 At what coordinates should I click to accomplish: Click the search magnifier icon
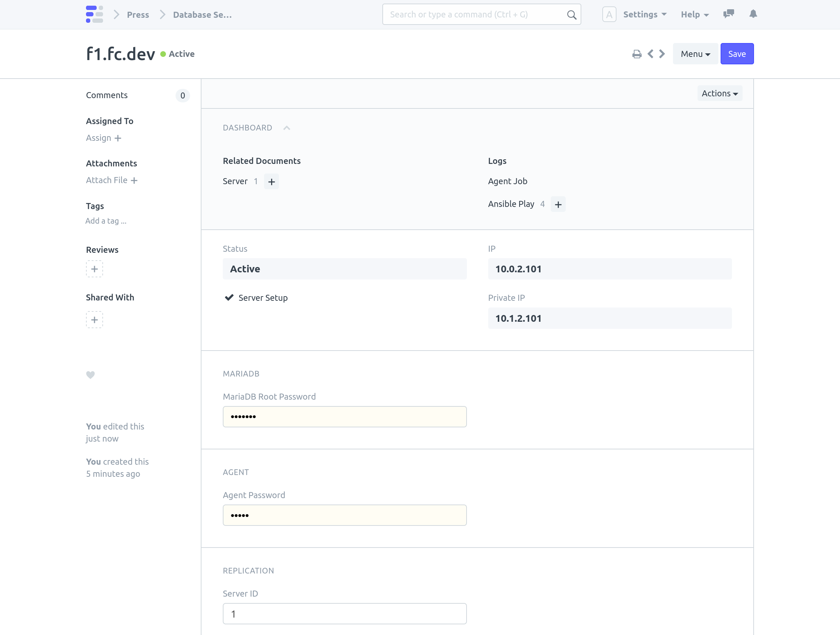click(x=571, y=14)
